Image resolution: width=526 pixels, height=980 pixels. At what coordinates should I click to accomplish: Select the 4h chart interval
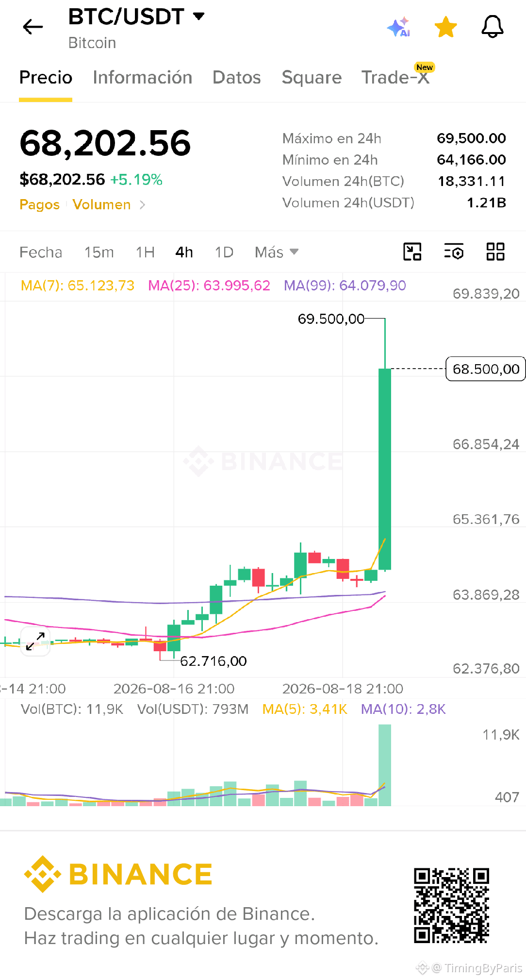click(184, 252)
